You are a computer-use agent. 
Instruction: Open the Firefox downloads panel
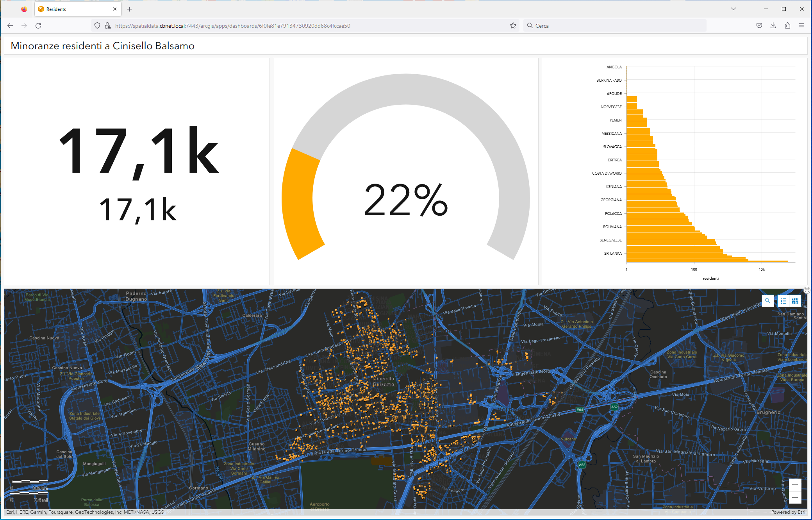pyautogui.click(x=773, y=26)
